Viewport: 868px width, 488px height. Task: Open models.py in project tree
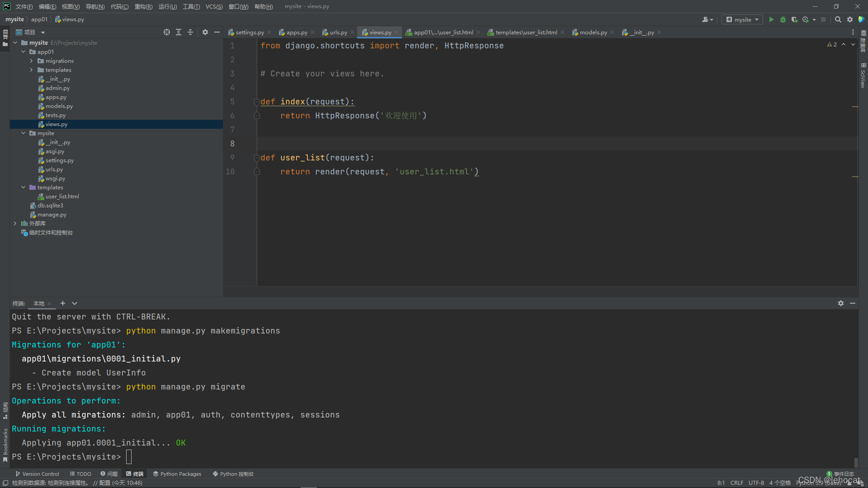[59, 106]
